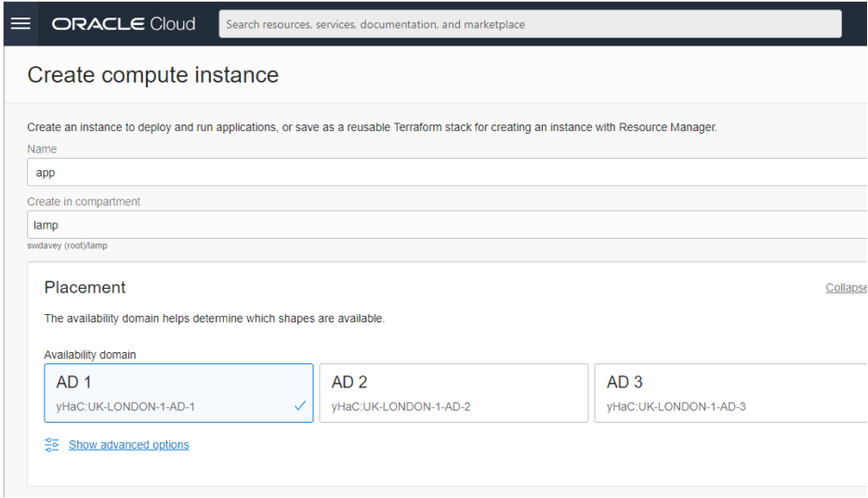The width and height of the screenshot is (868, 498).
Task: Open the Create in compartment dropdown
Action: (446, 225)
